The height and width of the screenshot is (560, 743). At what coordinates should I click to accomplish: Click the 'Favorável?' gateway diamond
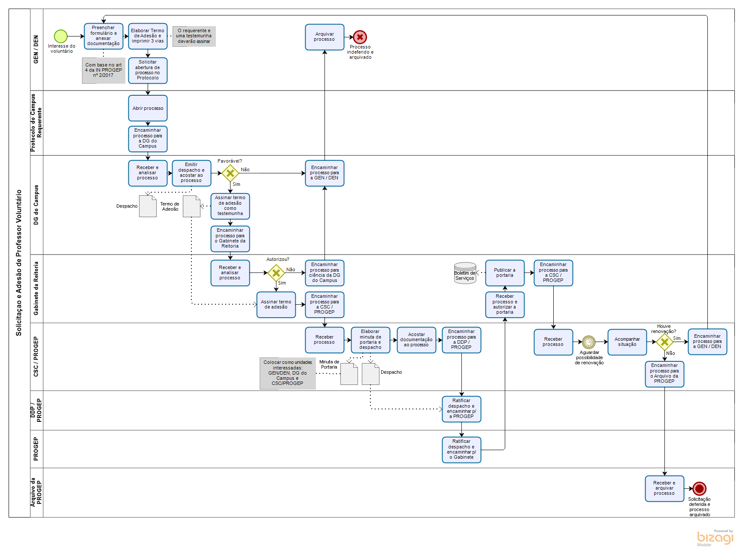[x=230, y=173]
